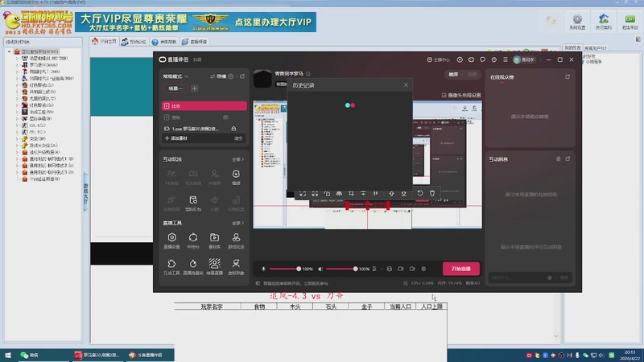Expand the first tree node under the root
The width and height of the screenshot is (644, 362).
[17, 58]
